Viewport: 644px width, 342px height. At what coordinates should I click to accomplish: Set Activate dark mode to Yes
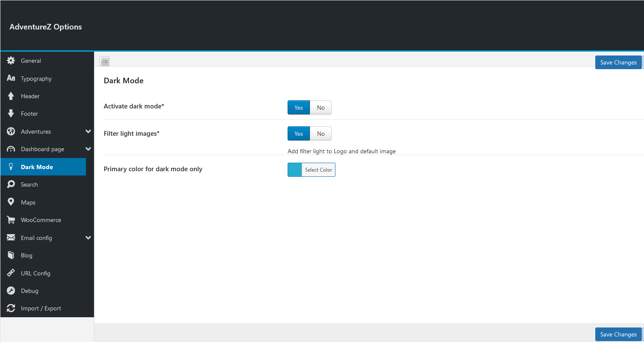click(299, 108)
